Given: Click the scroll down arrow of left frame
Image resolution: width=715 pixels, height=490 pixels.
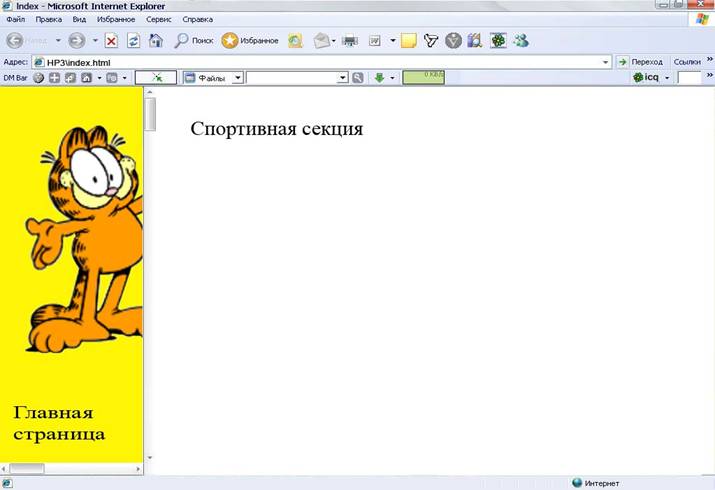Looking at the screenshot, I should pos(150,458).
